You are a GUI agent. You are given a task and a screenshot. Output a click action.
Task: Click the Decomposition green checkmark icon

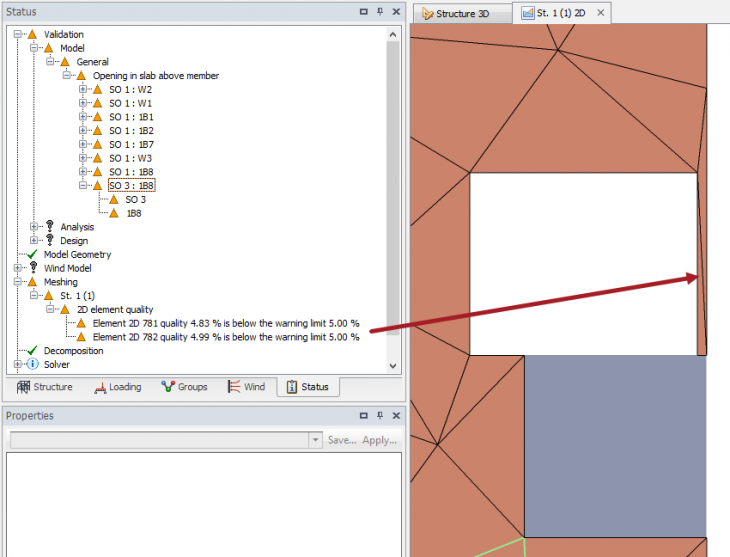(x=32, y=350)
